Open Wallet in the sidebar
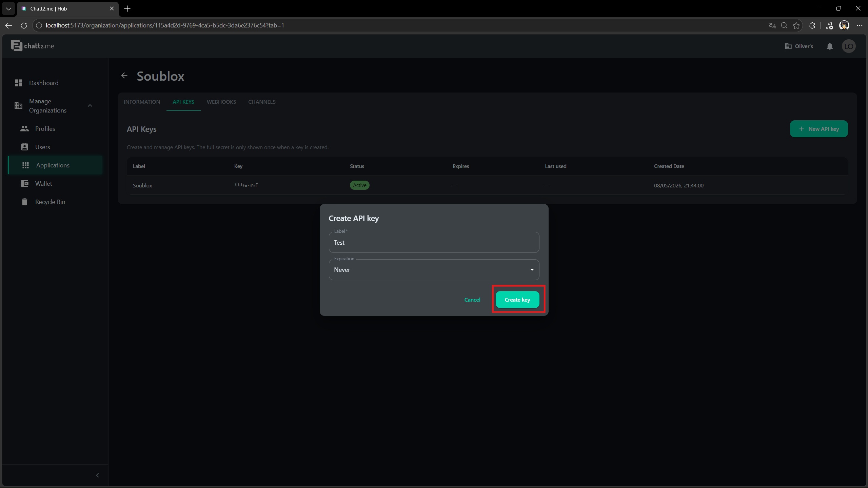The image size is (868, 488). pyautogui.click(x=55, y=184)
